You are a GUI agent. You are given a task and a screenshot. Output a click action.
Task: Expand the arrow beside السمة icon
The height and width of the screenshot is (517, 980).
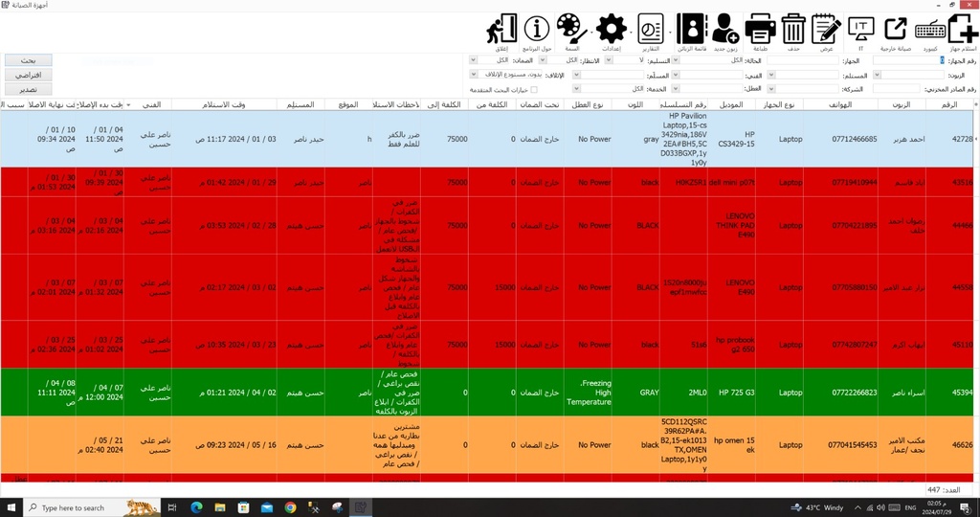coord(591,33)
